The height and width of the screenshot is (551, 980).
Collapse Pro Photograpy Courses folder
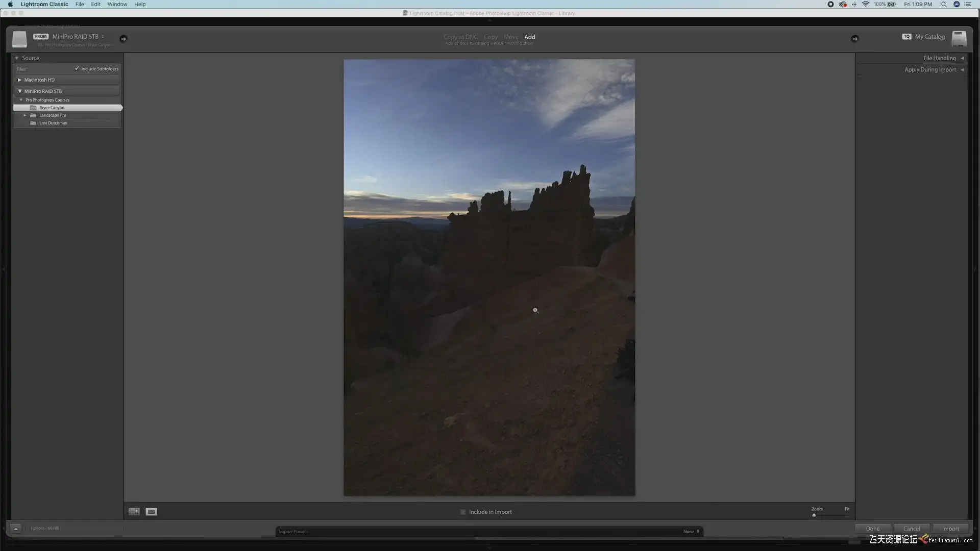tap(21, 100)
